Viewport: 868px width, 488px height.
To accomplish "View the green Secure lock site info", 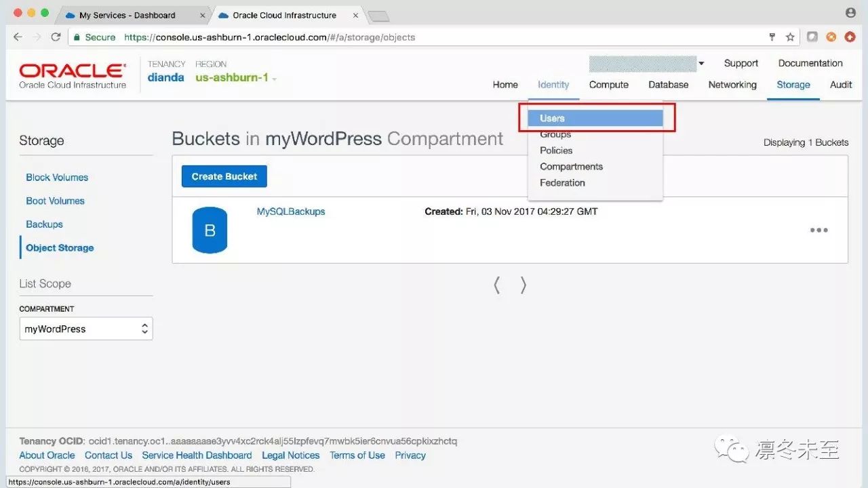I will (x=94, y=37).
